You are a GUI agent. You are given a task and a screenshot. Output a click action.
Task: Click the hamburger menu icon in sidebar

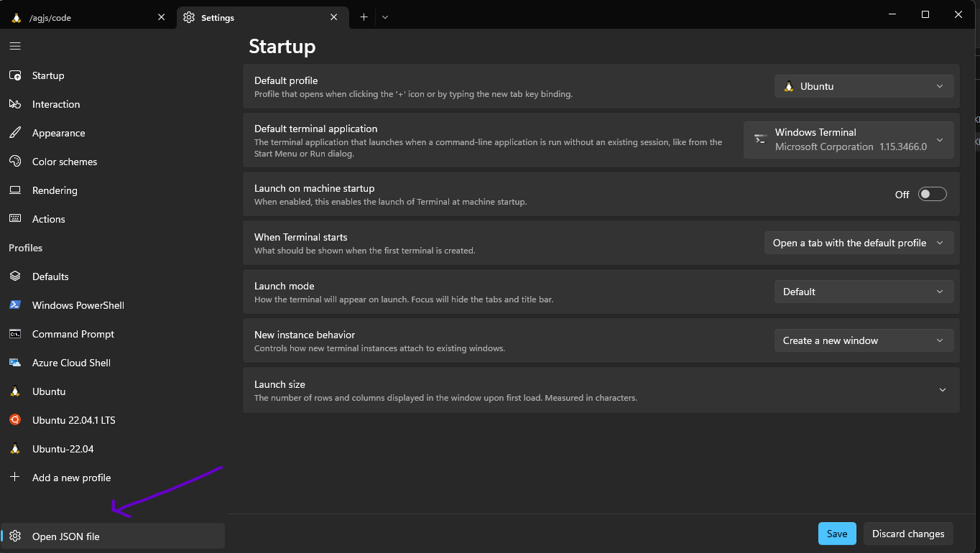pyautogui.click(x=15, y=46)
